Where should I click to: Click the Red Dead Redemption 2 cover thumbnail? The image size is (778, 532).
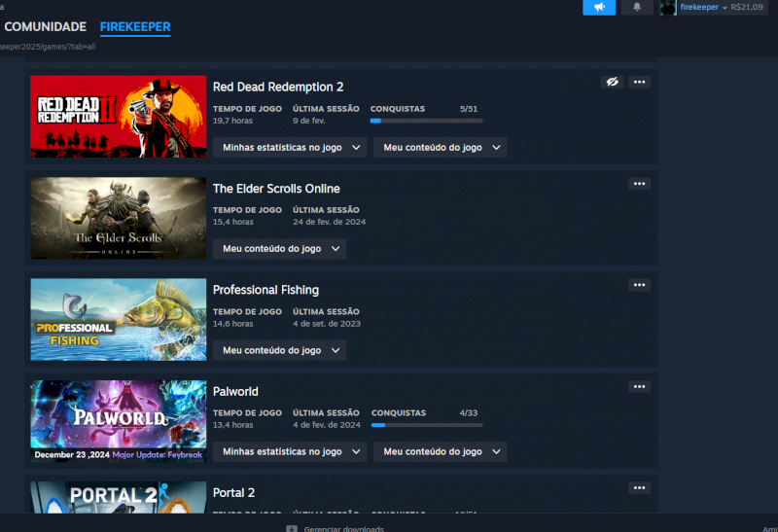[119, 117]
